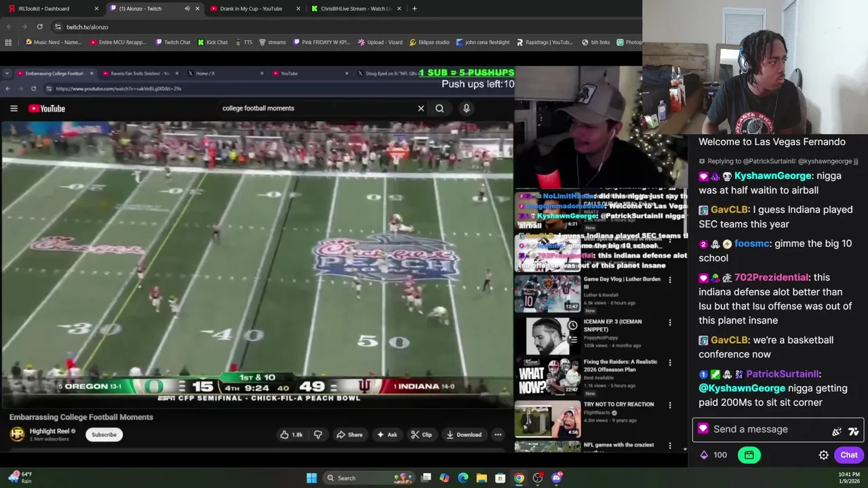Mute audio on the Alonzo - Twitch tab

187,9
